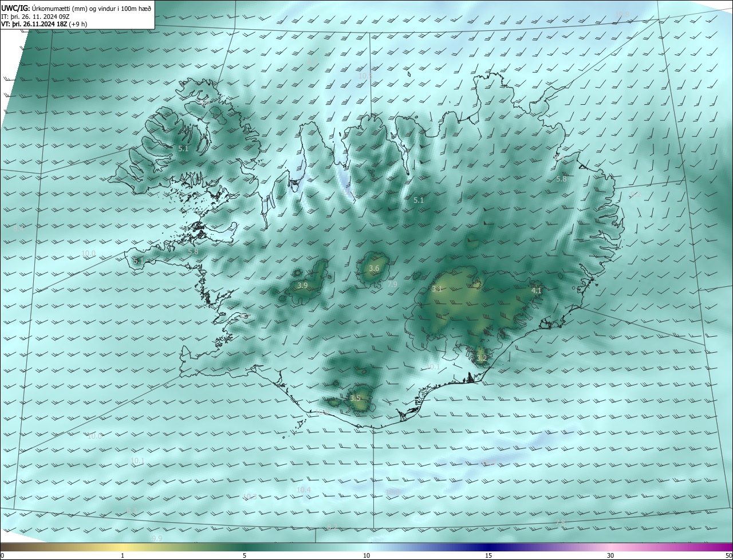This screenshot has height=560, width=733.
Task: Click the 7.9 value beside the Hofsjökull outline
Action: pos(392,285)
